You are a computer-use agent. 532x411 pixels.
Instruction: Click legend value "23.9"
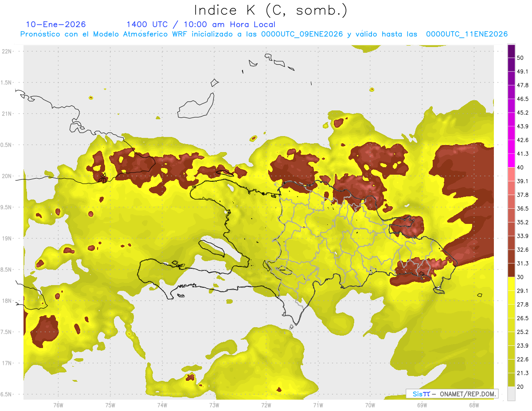point(523,345)
